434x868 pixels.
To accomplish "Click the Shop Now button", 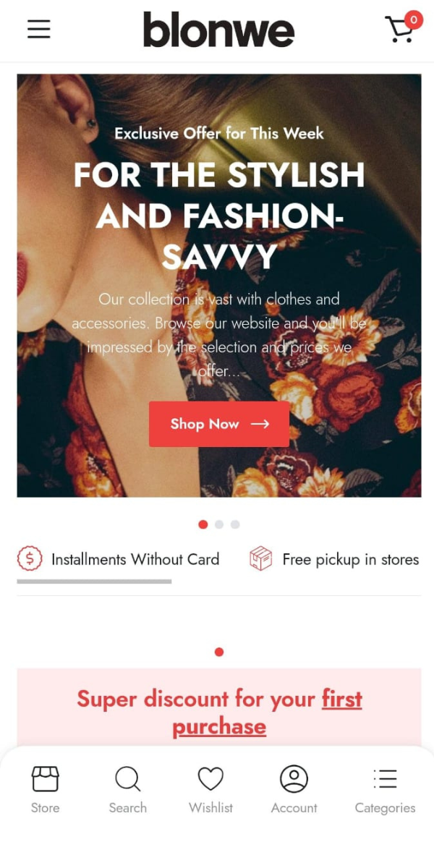I will pyautogui.click(x=219, y=424).
